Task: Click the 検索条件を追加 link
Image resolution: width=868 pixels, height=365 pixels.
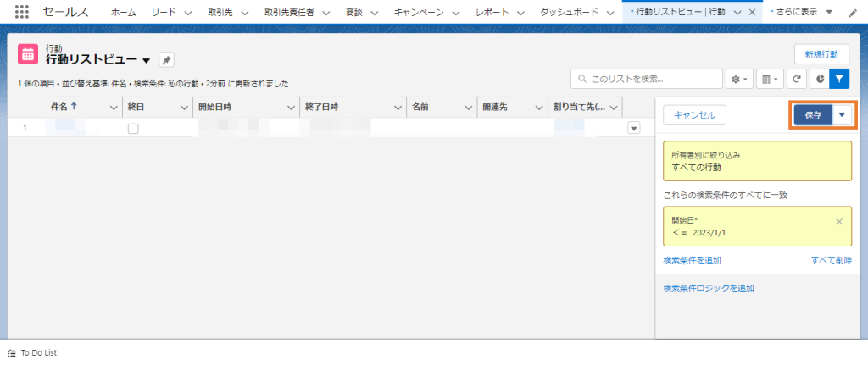Action: click(692, 260)
